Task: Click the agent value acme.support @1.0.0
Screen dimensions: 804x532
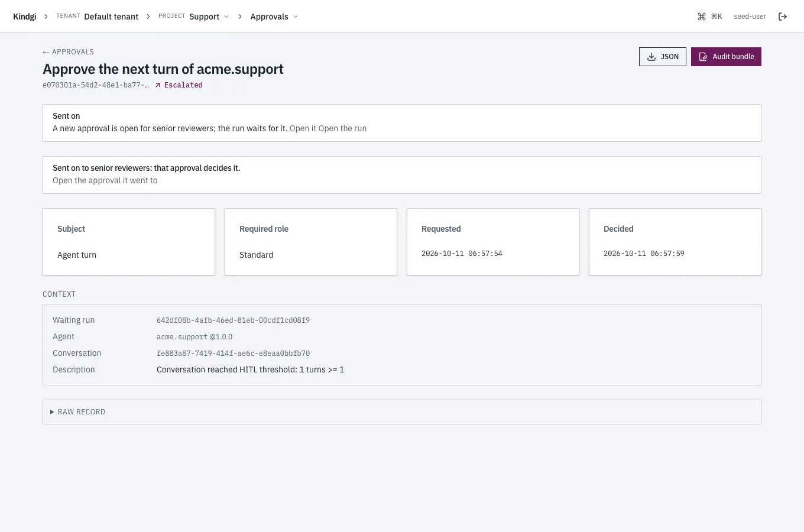Action: click(194, 337)
